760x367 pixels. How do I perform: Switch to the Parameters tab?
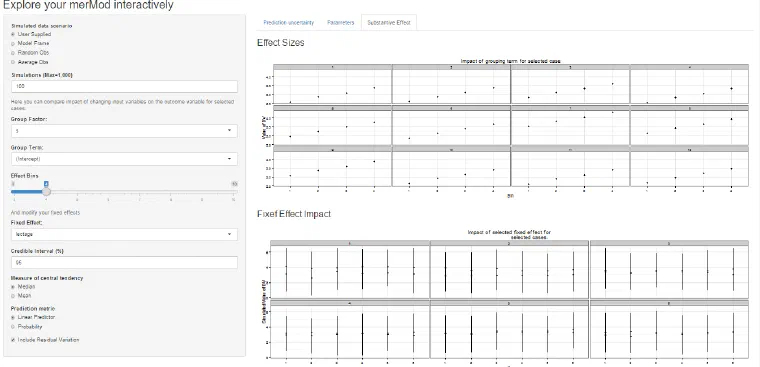point(341,23)
